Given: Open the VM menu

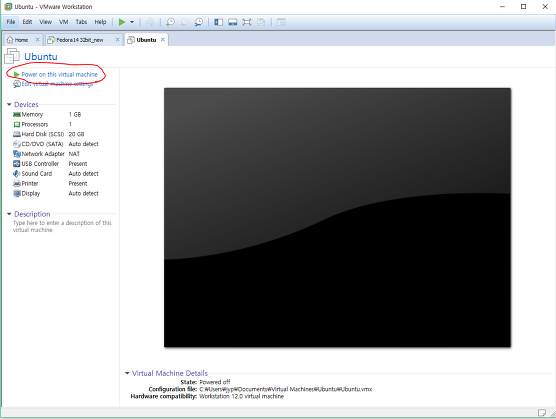Looking at the screenshot, I should pyautogui.click(x=63, y=22).
